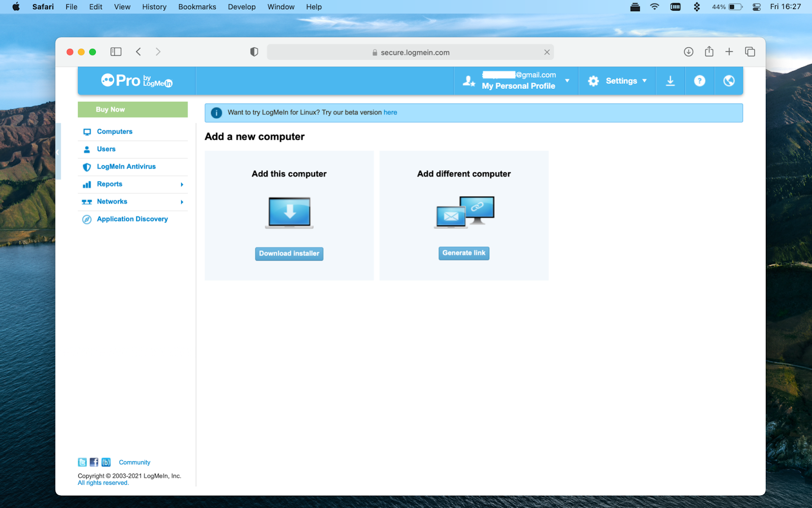
Task: Open the blog social icon
Action: pos(106,462)
